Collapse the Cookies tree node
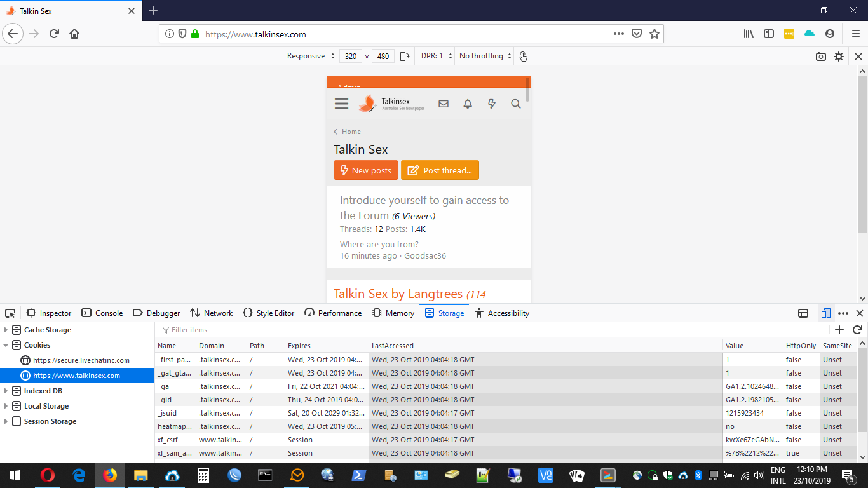The height and width of the screenshot is (488, 868). (x=6, y=345)
